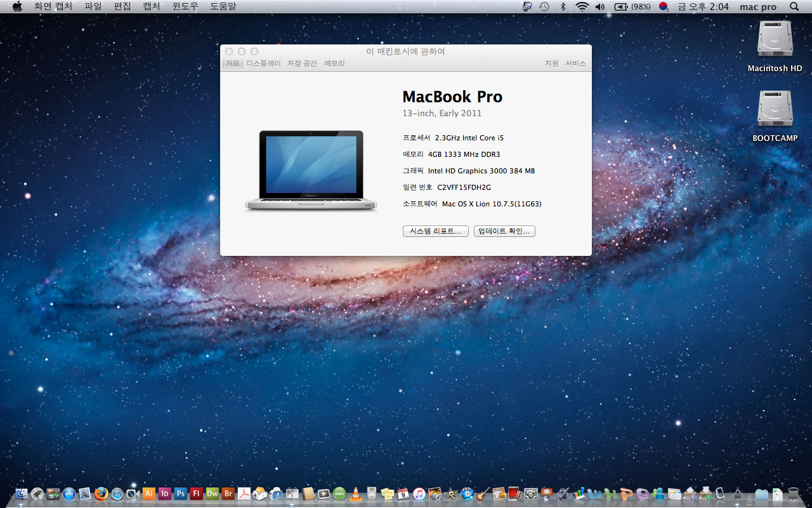Expand the Wi-Fi status menu
The width and height of the screenshot is (812, 508).
(582, 6)
